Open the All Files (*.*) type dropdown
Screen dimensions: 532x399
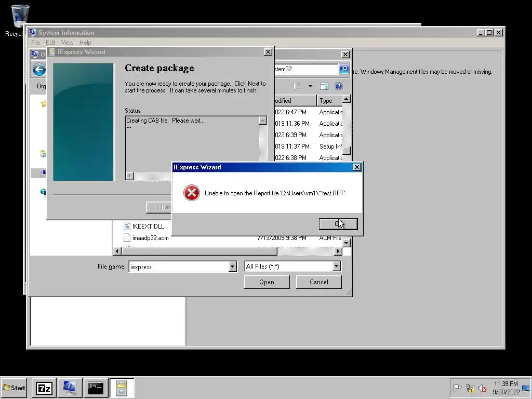click(292, 267)
